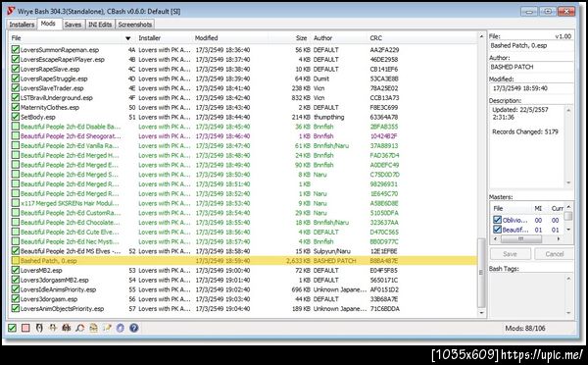Click Description box scroll-up arrow

[568, 111]
